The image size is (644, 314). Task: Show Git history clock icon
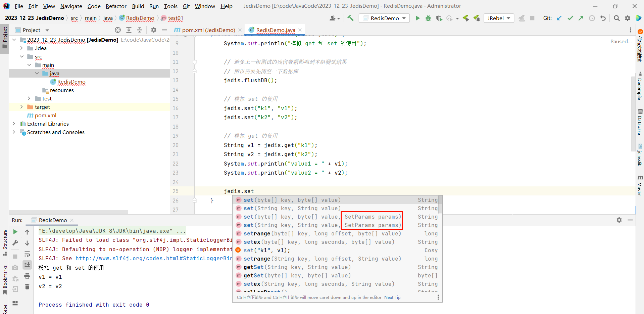tap(592, 18)
